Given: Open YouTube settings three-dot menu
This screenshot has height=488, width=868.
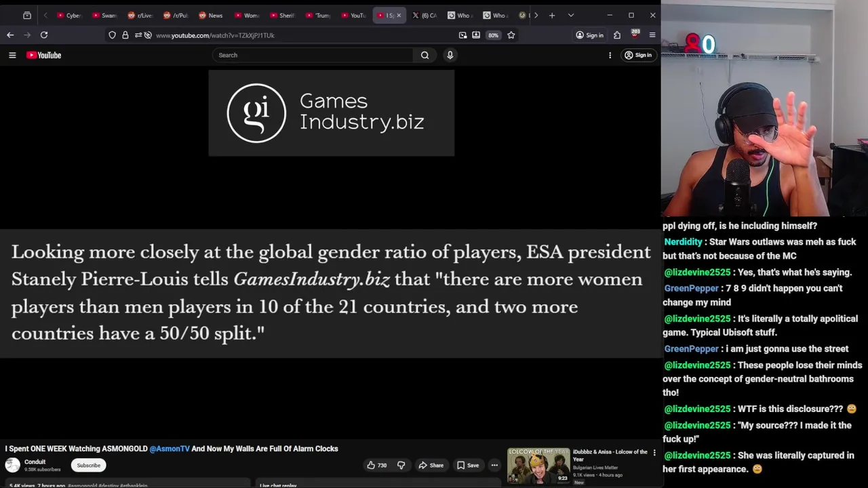Looking at the screenshot, I should (x=610, y=55).
